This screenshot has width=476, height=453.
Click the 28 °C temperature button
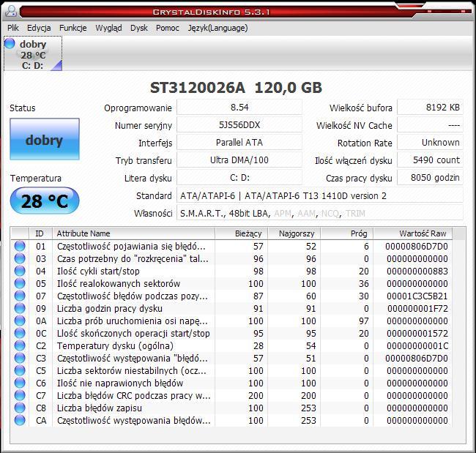pos(45,201)
